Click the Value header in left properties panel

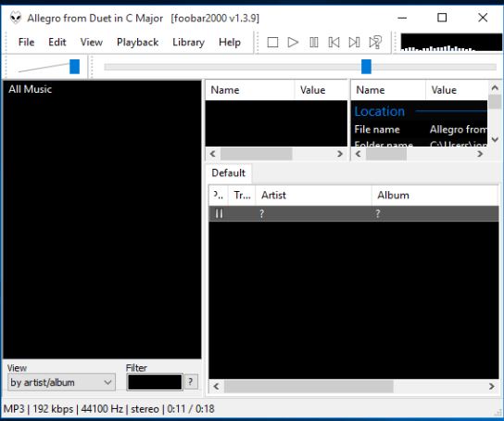click(321, 90)
